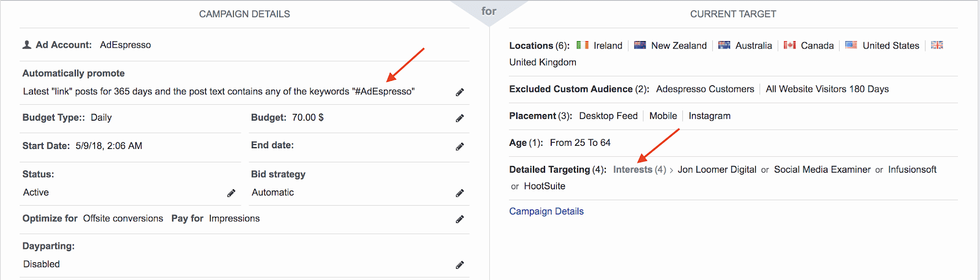Edit the Optimize for pencil icon
The height and width of the screenshot is (280, 980).
(460, 219)
